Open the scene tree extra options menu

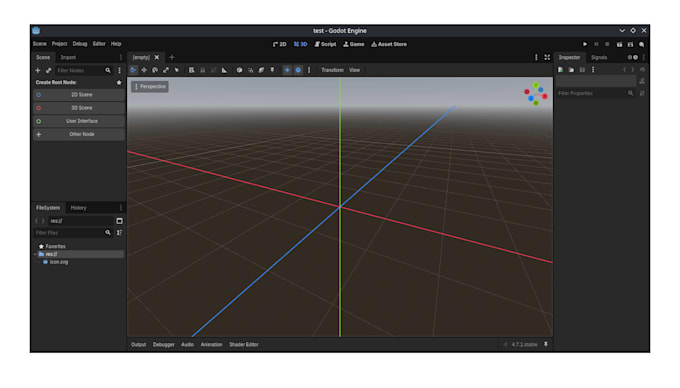(x=119, y=70)
